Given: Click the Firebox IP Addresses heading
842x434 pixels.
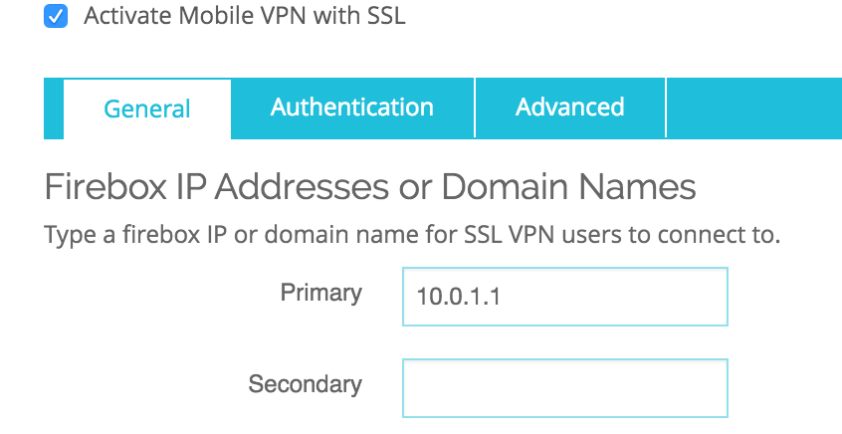Looking at the screenshot, I should (x=369, y=189).
